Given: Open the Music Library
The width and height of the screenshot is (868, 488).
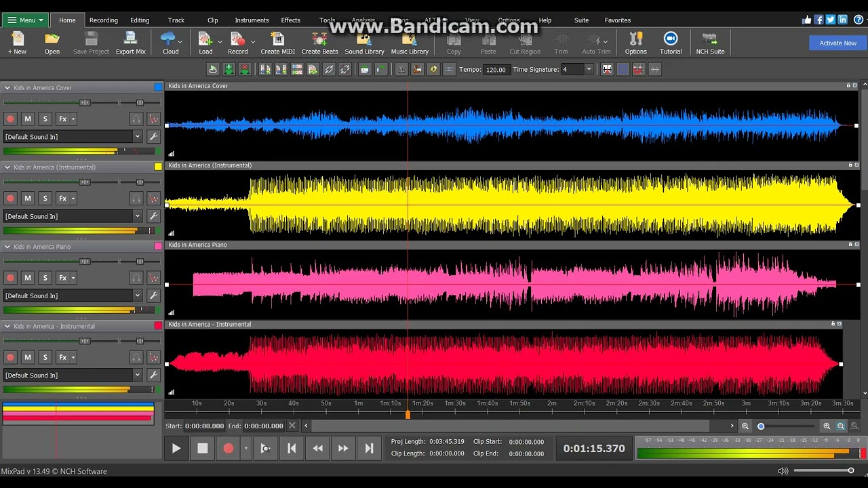Looking at the screenshot, I should coord(410,43).
